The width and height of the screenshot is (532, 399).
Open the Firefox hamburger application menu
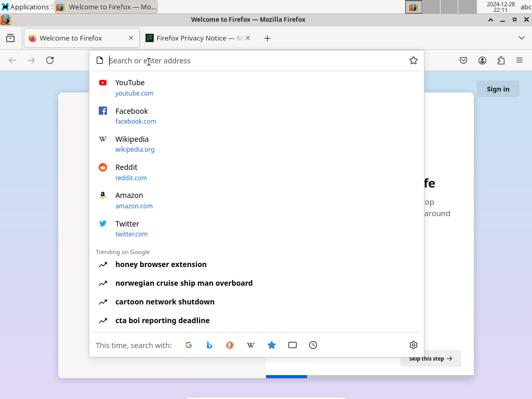[520, 60]
